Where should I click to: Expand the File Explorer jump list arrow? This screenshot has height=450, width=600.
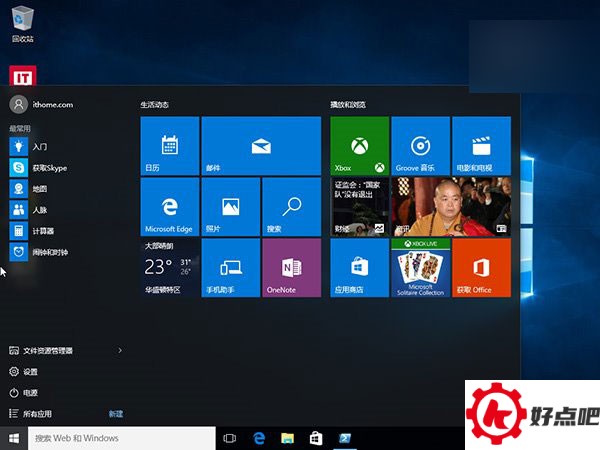tap(120, 351)
